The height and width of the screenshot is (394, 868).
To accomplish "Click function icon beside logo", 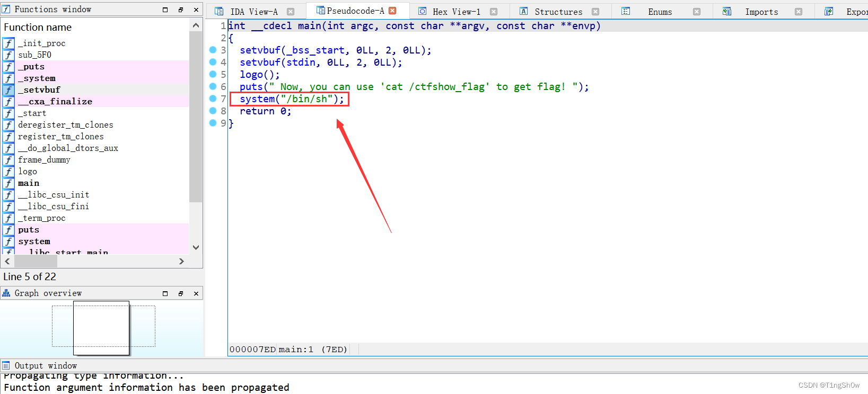I will 8,172.
